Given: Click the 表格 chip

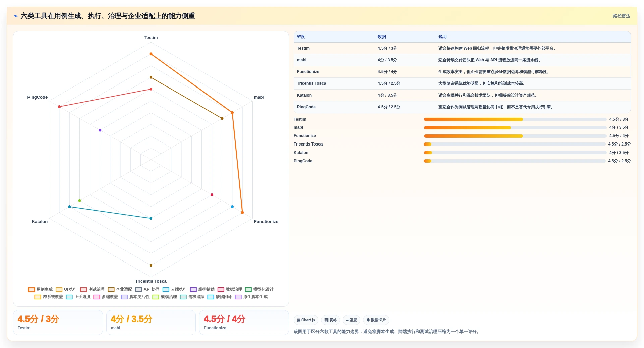Looking at the screenshot, I should [x=330, y=320].
